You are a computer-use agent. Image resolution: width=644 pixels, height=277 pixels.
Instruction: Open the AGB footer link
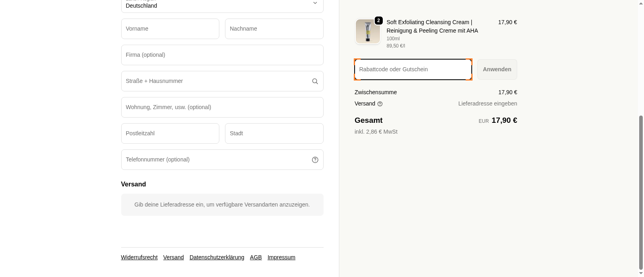click(256, 257)
